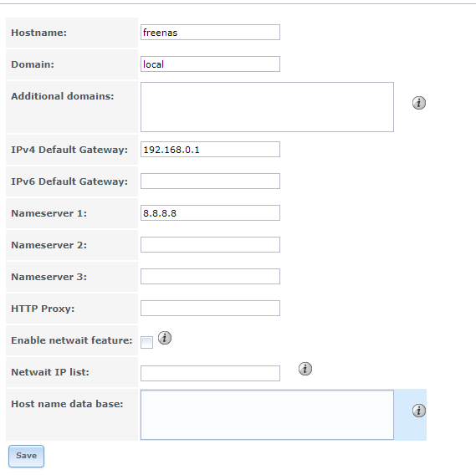Viewport: 476px width, 475px height.
Task: Click the empty IPv6 Default Gateway field
Action: pos(210,181)
